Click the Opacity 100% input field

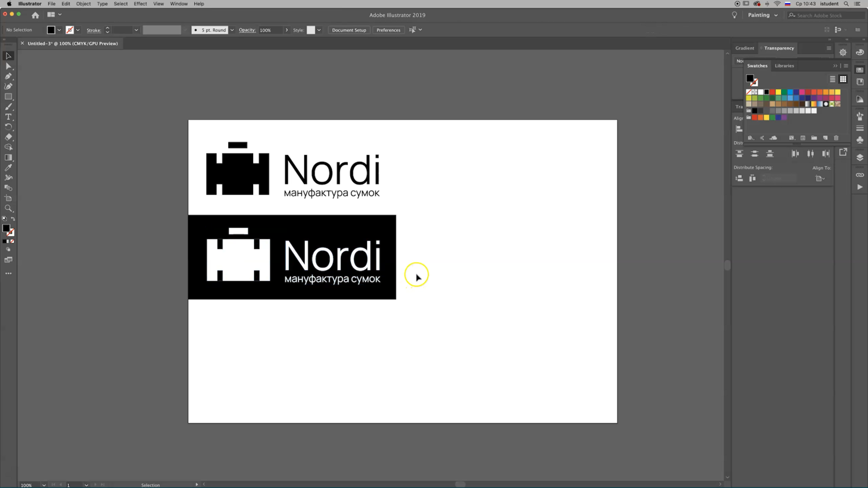pos(271,30)
